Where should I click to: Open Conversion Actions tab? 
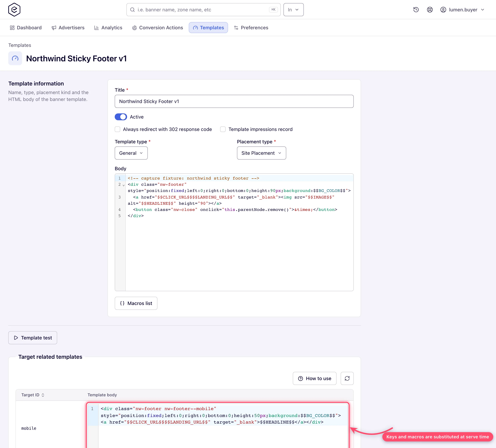click(x=158, y=28)
